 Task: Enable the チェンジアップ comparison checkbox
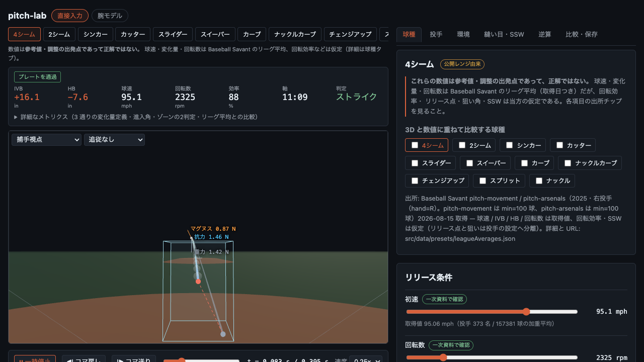click(415, 180)
